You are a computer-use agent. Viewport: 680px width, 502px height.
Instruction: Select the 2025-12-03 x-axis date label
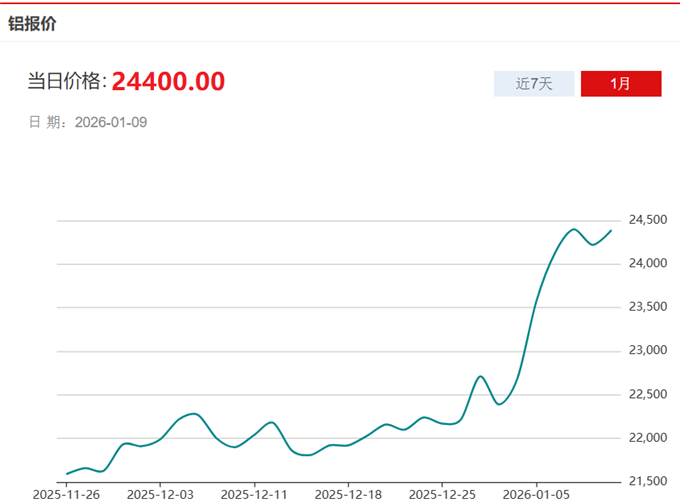pos(161,494)
